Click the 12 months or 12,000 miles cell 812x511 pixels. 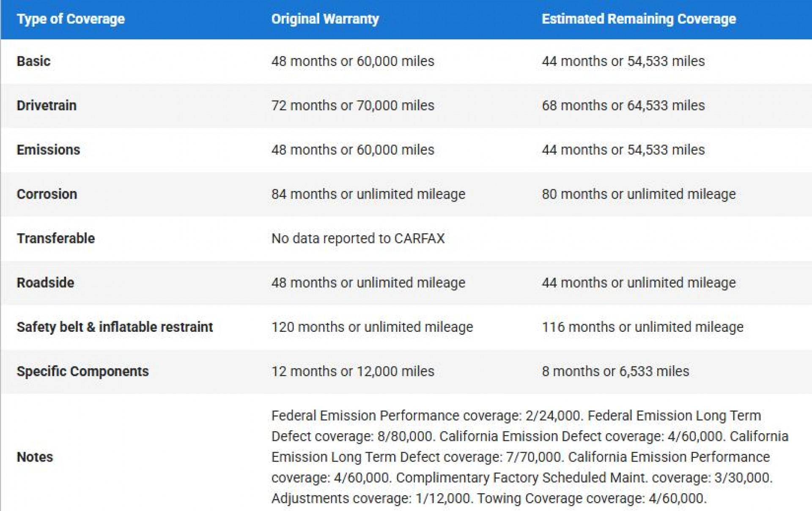[x=353, y=371]
